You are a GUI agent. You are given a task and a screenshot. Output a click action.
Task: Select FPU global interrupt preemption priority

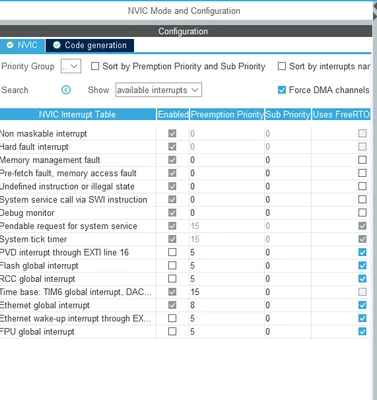pyautogui.click(x=227, y=332)
